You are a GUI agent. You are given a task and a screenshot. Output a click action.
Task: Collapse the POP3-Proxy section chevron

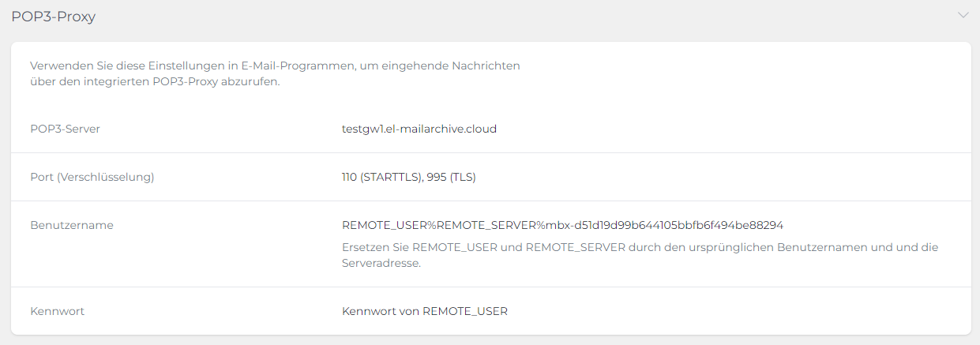(963, 15)
